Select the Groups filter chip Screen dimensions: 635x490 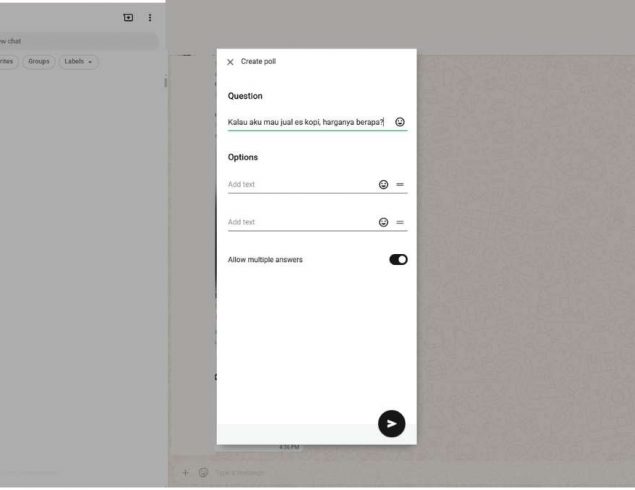(x=38, y=62)
